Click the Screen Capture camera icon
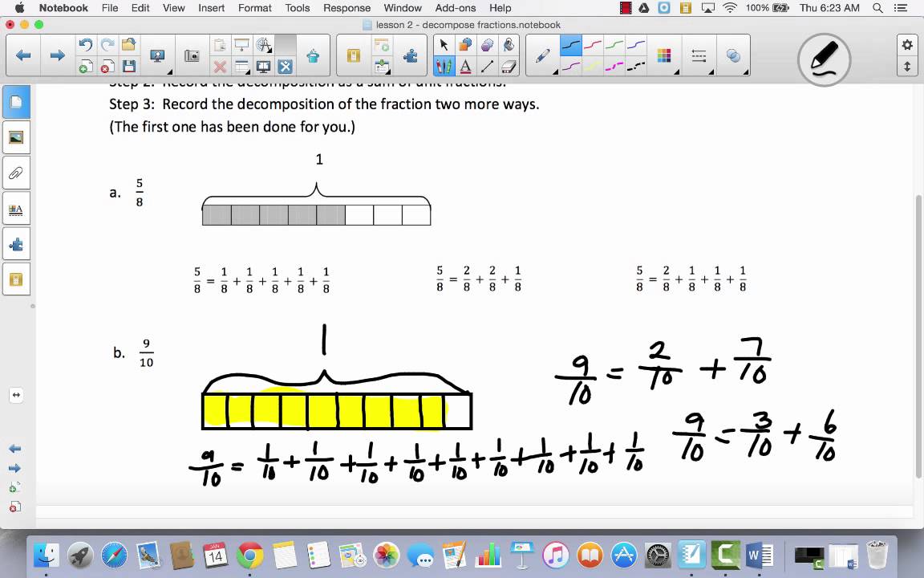Screen dimensions: 924x578 point(192,56)
